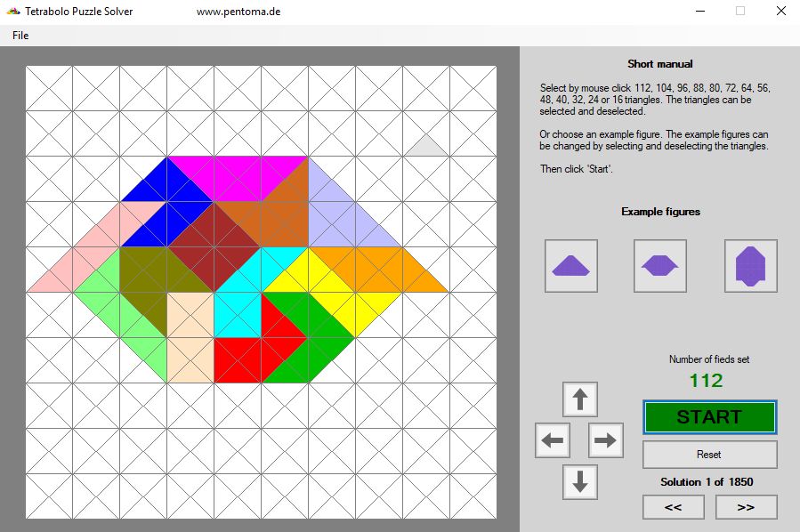Click the Reset button
Viewport: 800px width, 532px height.
[710, 455]
